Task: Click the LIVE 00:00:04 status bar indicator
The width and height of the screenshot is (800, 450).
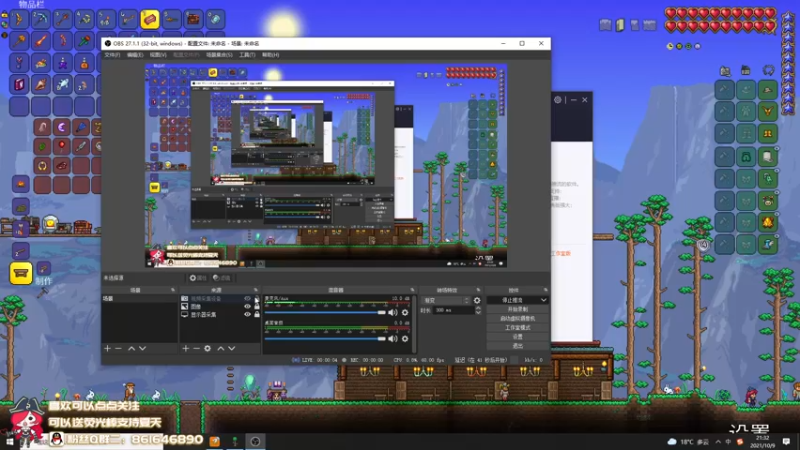Action: 314,360
